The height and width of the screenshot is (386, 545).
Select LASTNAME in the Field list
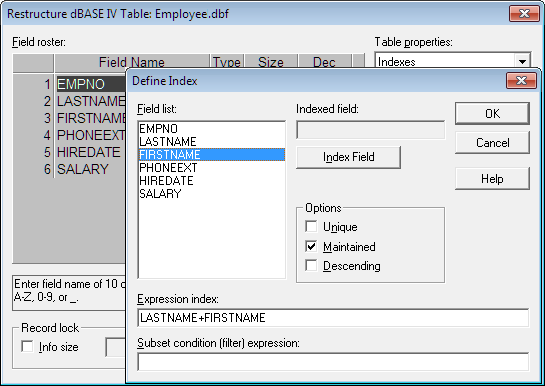click(x=212, y=141)
